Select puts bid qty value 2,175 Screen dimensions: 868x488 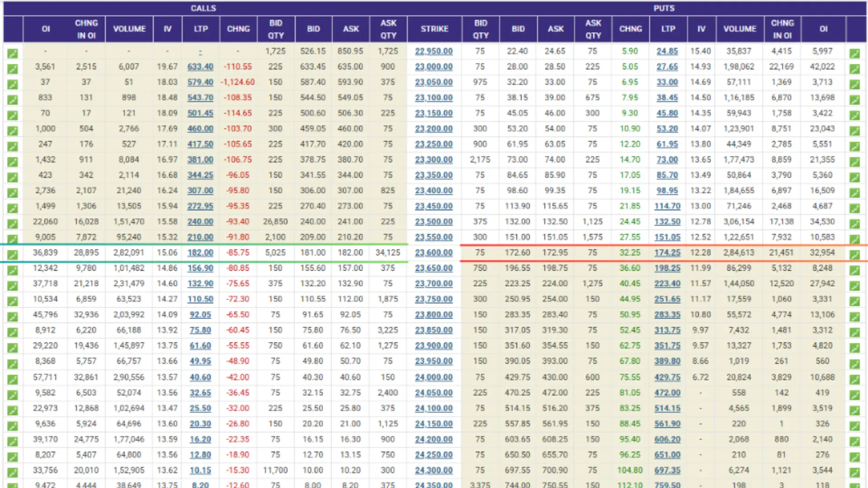pyautogui.click(x=480, y=160)
